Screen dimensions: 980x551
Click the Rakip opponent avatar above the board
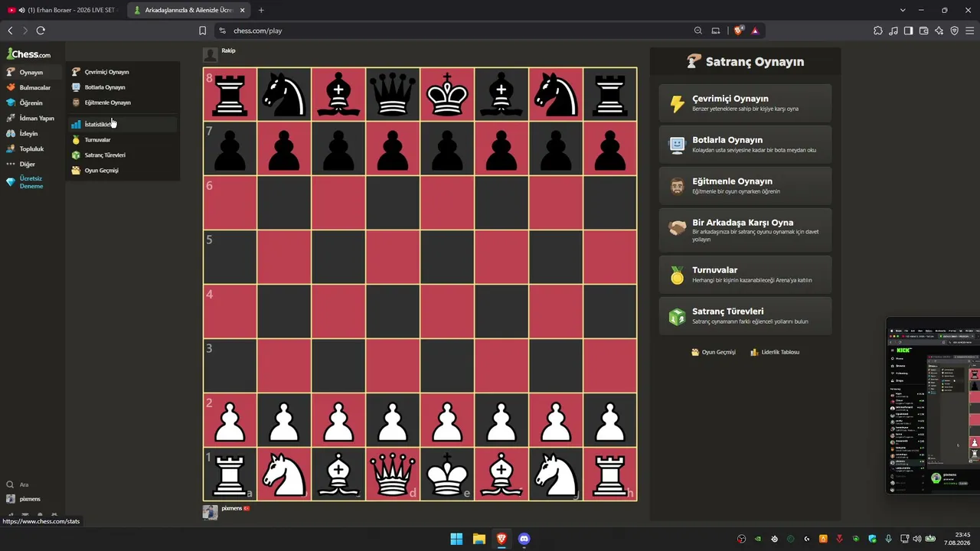(x=210, y=55)
